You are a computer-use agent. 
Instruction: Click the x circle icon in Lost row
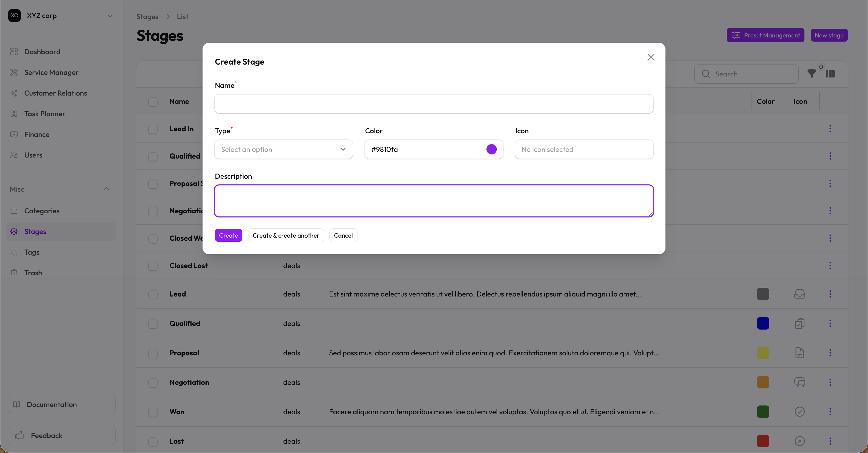coord(800,441)
